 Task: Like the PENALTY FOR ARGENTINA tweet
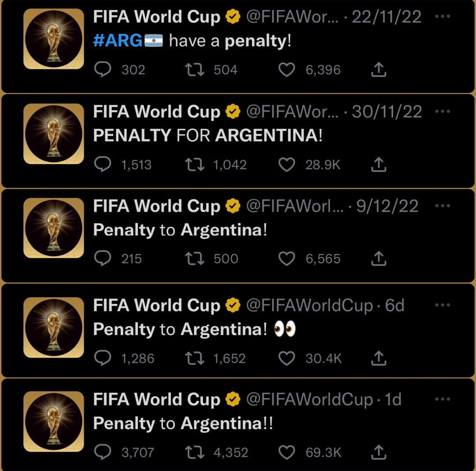coord(287,164)
